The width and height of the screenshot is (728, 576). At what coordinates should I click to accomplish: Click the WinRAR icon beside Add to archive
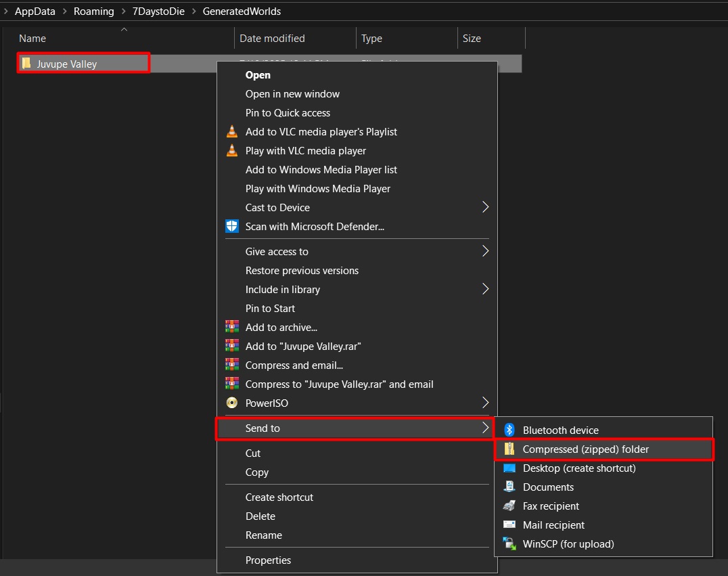232,328
